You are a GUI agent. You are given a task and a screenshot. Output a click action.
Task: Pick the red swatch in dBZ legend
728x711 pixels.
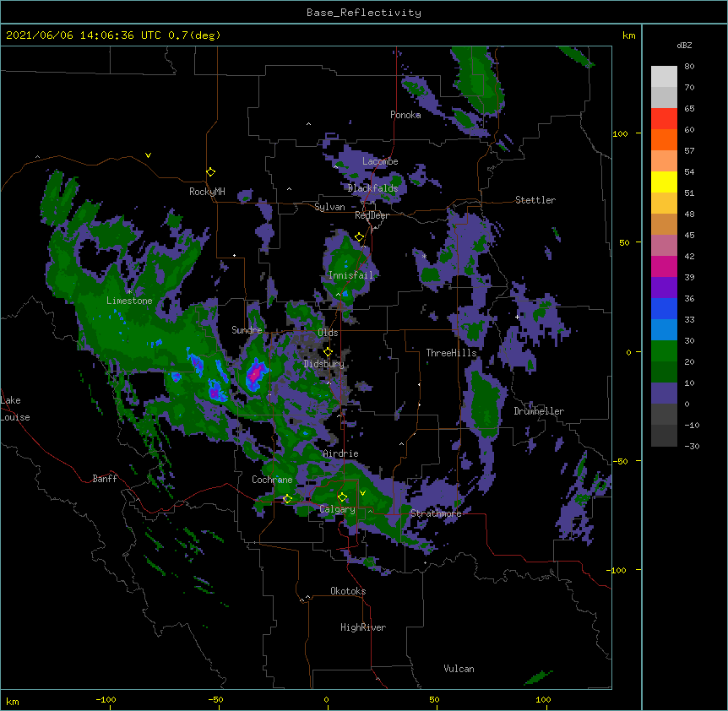click(x=664, y=119)
